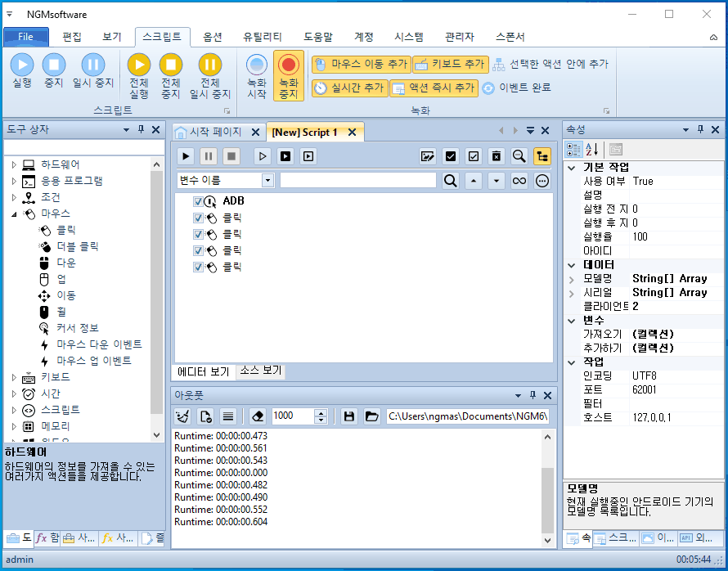Click the outlined play step icon in editor
This screenshot has height=571, width=728.
[x=263, y=156]
